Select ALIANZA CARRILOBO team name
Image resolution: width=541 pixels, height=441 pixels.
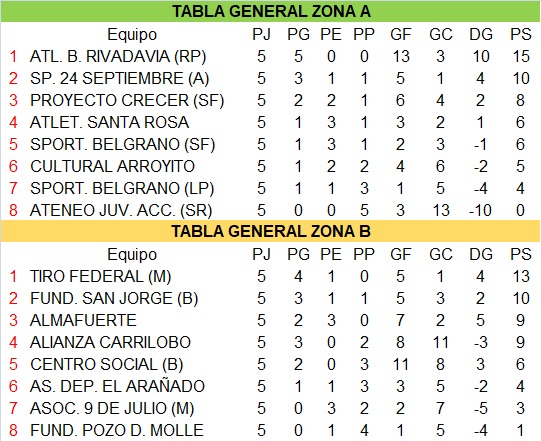(x=110, y=343)
